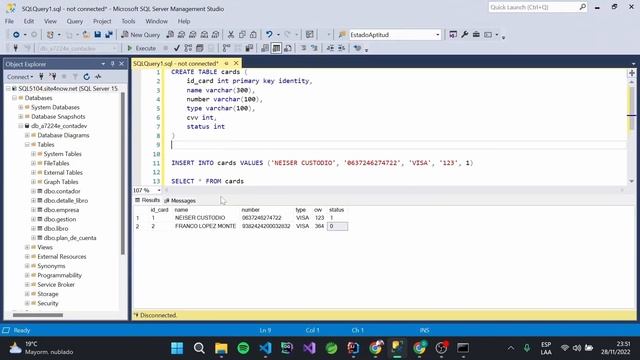The width and height of the screenshot is (640, 360).
Task: Open the Project menu
Action: point(102,21)
